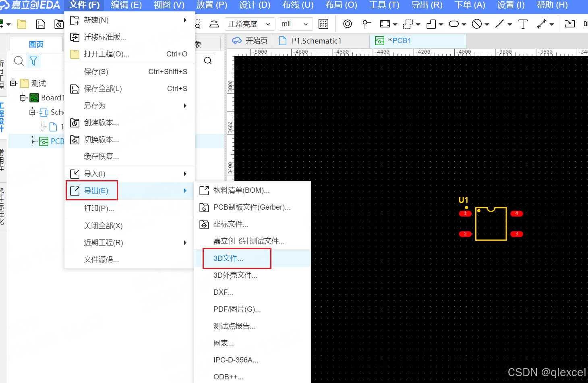Open the 视图 (V) menu
Viewport: 588px width, 383px height.
coord(169,5)
